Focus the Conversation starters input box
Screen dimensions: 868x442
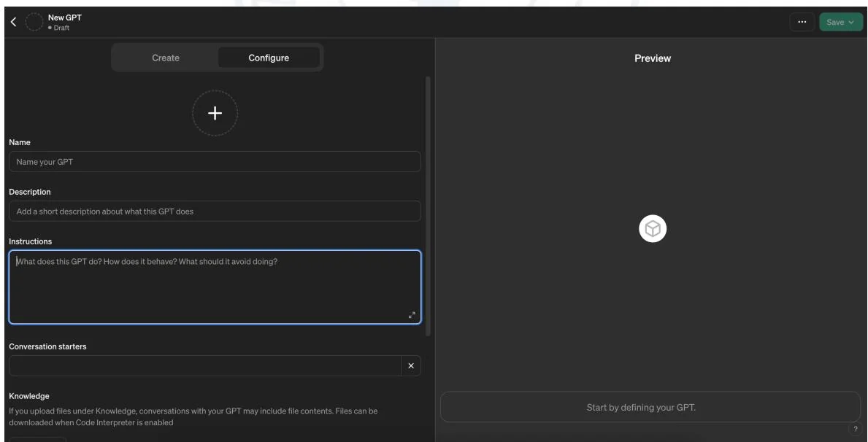(204, 365)
